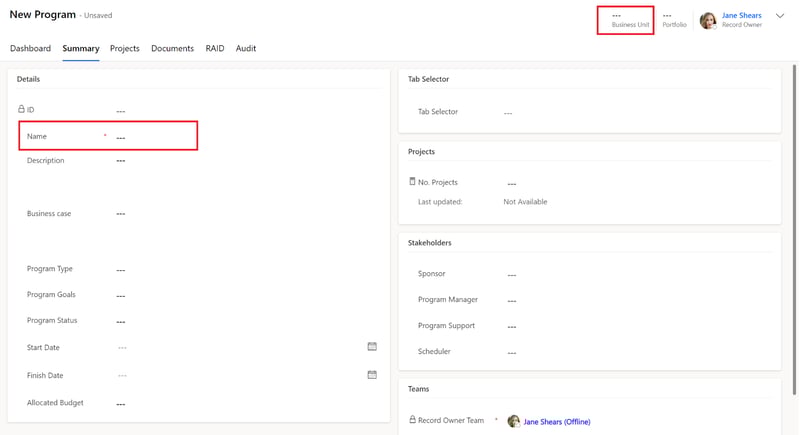Click the calculator icon beside No. Projects
The width and height of the screenshot is (800, 435).
pyautogui.click(x=412, y=181)
